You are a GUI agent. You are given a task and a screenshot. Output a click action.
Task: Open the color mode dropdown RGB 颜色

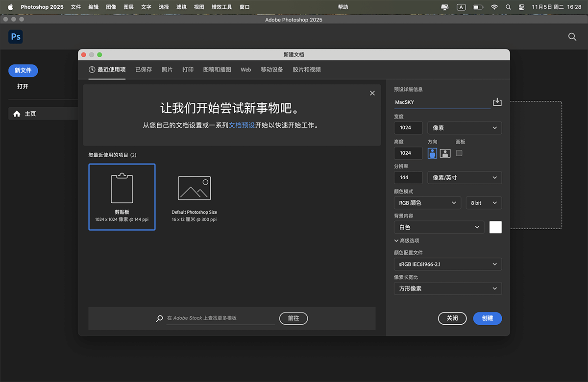pyautogui.click(x=427, y=203)
